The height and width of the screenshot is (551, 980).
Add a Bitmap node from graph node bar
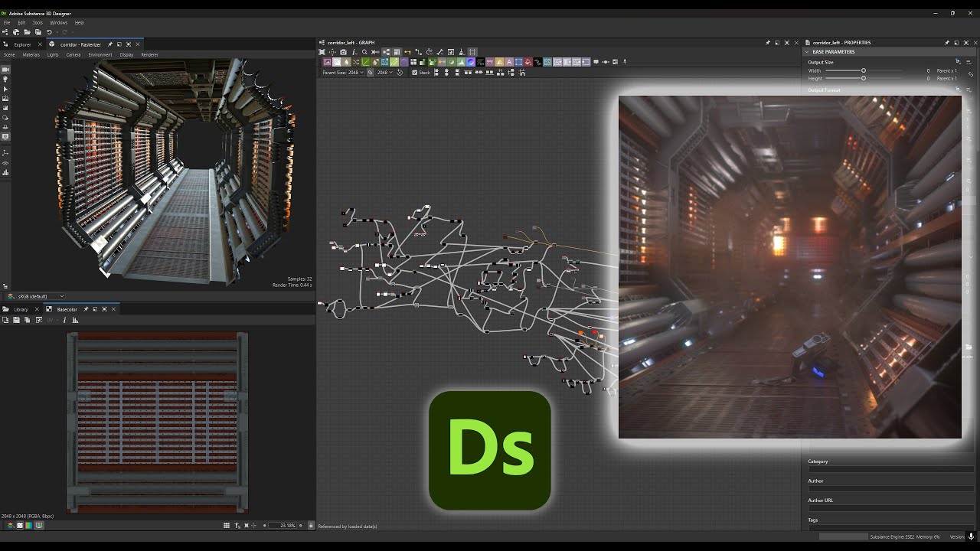point(327,62)
